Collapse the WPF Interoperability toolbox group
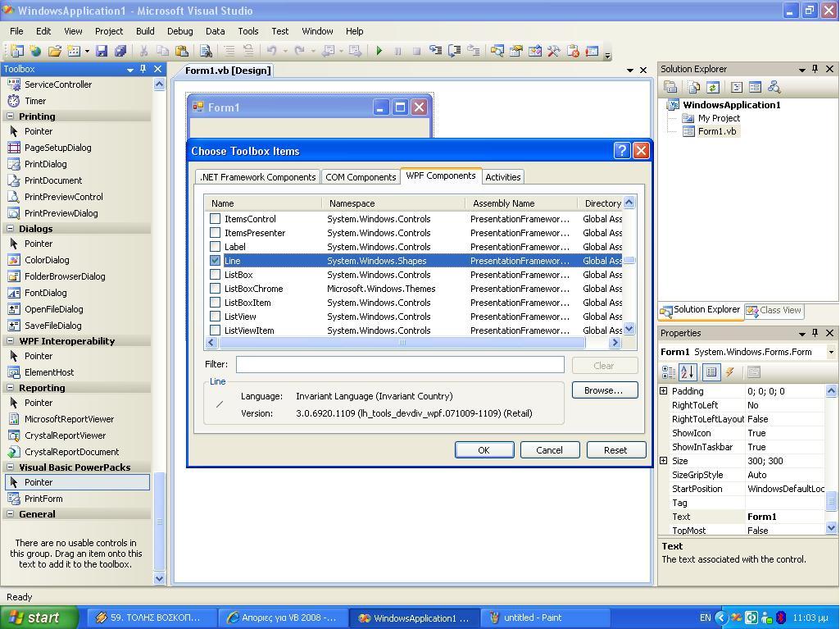 click(x=10, y=341)
